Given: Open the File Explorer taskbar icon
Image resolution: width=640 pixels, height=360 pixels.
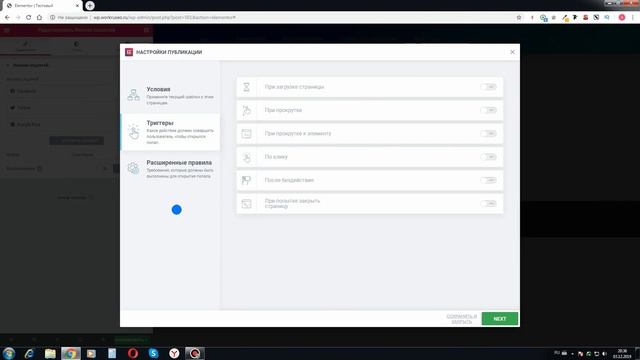Looking at the screenshot, I should coord(50,353).
